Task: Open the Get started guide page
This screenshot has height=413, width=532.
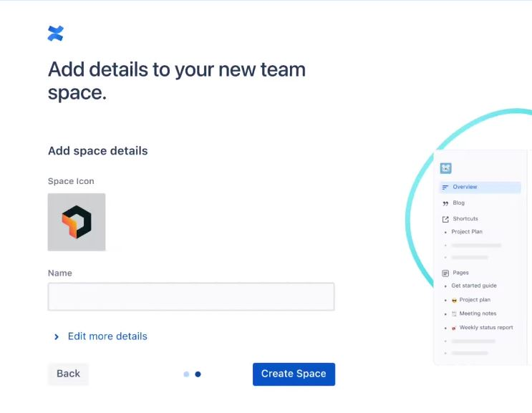Action: coord(473,286)
